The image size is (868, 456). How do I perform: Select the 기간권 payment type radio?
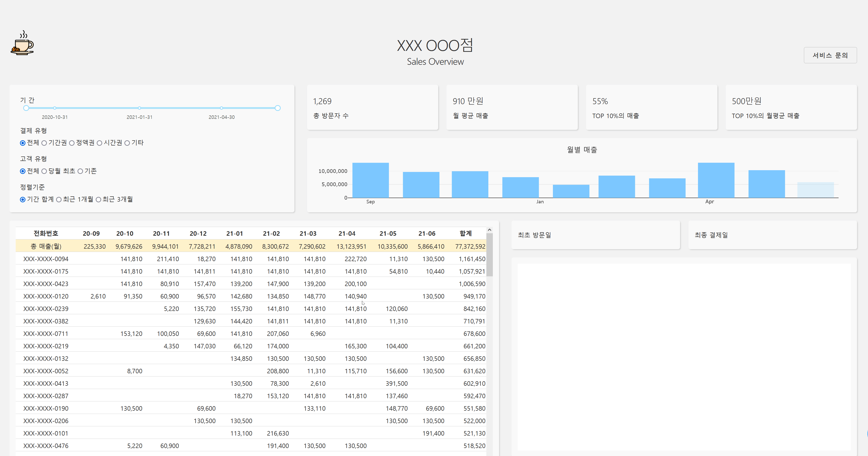tap(44, 143)
